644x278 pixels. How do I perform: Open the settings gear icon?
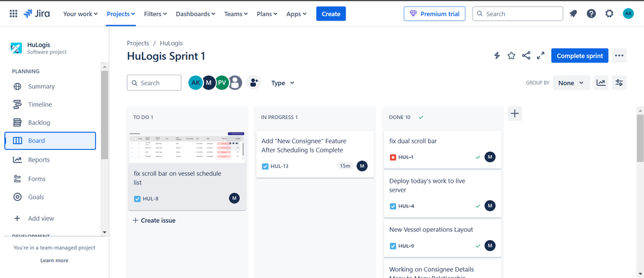[609, 14]
